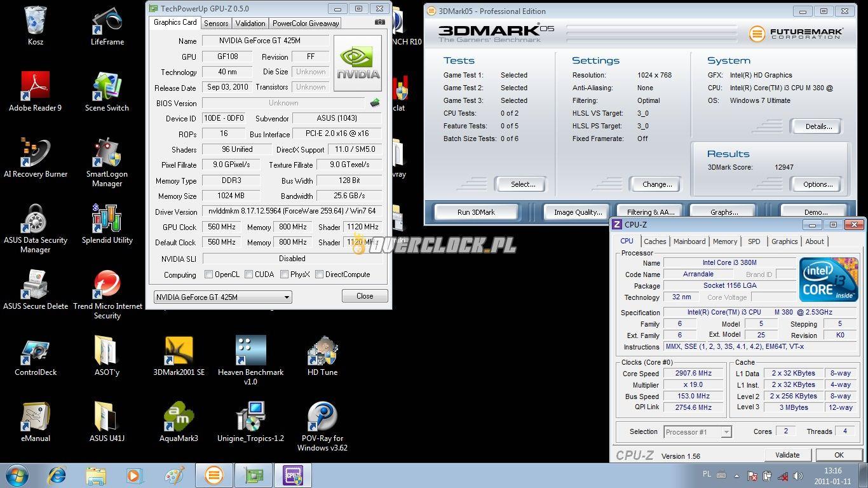Open Filtering & AA... in 3DMark05

tap(651, 212)
